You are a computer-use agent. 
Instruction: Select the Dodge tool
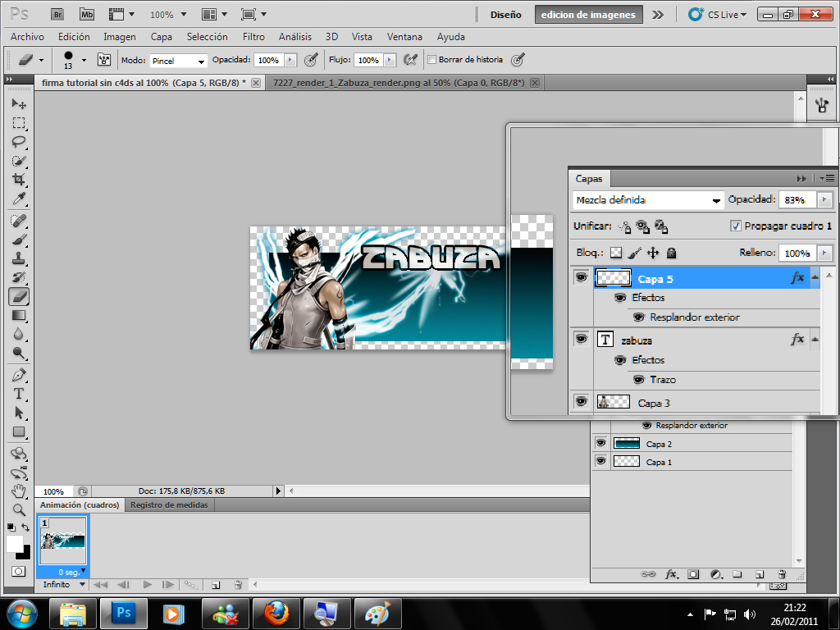(19, 353)
